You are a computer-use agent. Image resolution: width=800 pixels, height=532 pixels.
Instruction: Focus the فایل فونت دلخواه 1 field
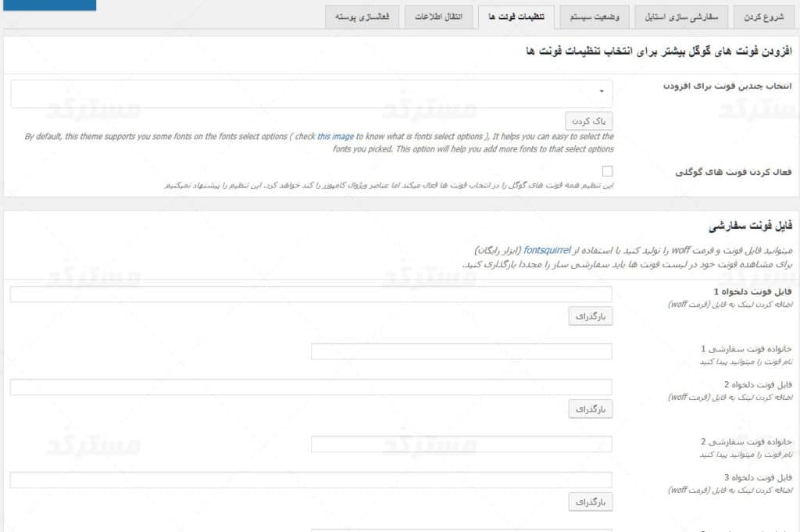coord(312,295)
